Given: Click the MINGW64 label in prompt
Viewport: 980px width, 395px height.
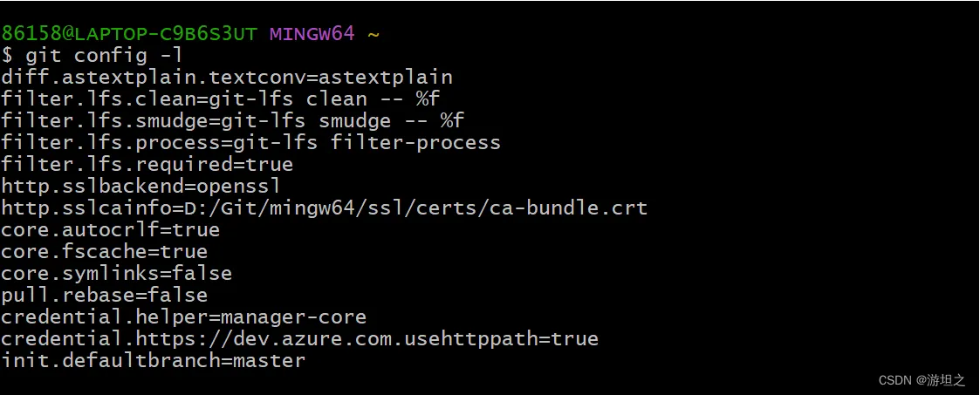Looking at the screenshot, I should pyautogui.click(x=312, y=34).
